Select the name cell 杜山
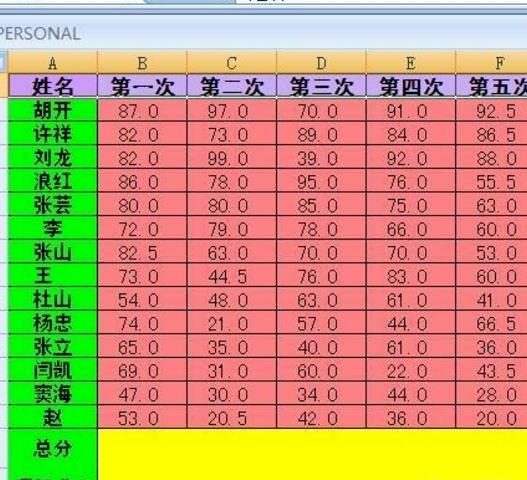The height and width of the screenshot is (480, 527). (53, 298)
